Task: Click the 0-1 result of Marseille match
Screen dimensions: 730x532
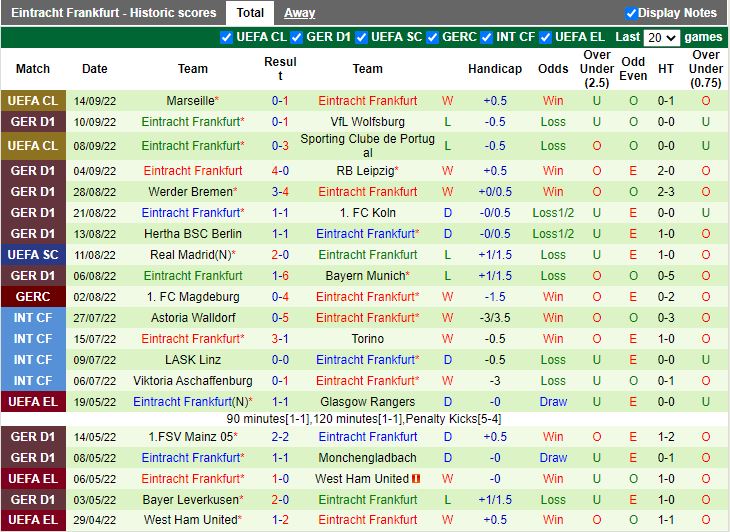Action: [280, 101]
